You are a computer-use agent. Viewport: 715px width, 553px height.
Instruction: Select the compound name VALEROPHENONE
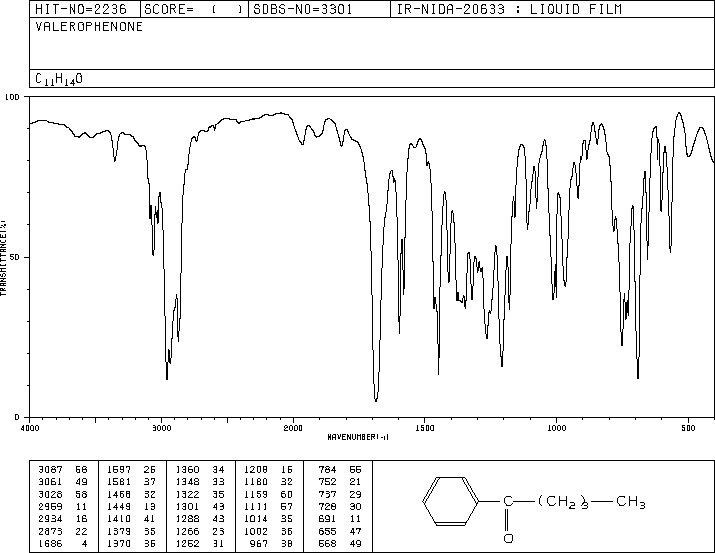89,27
